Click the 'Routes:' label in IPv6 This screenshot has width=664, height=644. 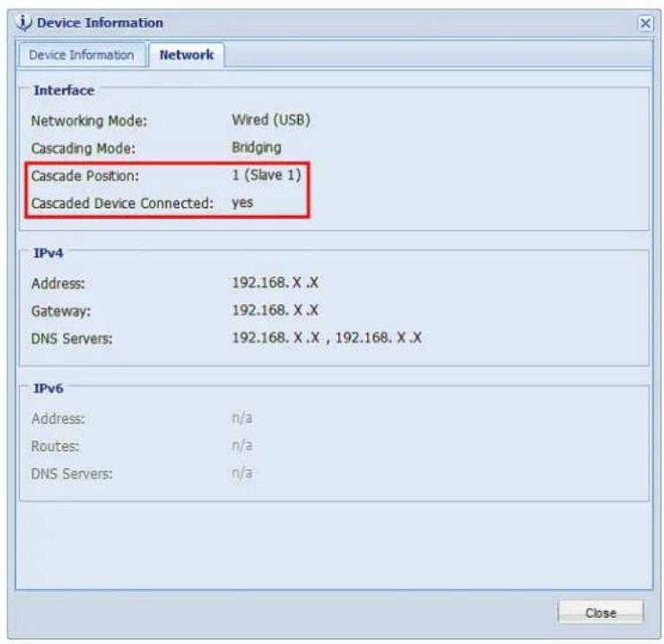(x=55, y=447)
